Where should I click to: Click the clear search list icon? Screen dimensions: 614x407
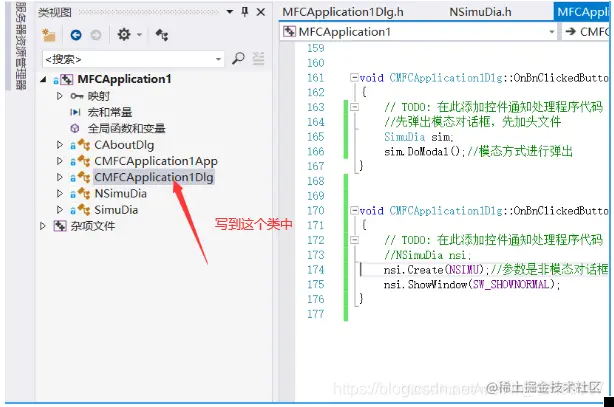pyautogui.click(x=258, y=59)
